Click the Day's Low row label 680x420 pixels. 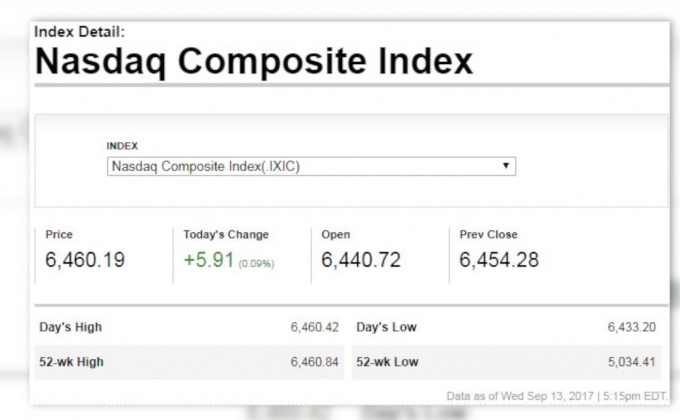click(x=386, y=327)
